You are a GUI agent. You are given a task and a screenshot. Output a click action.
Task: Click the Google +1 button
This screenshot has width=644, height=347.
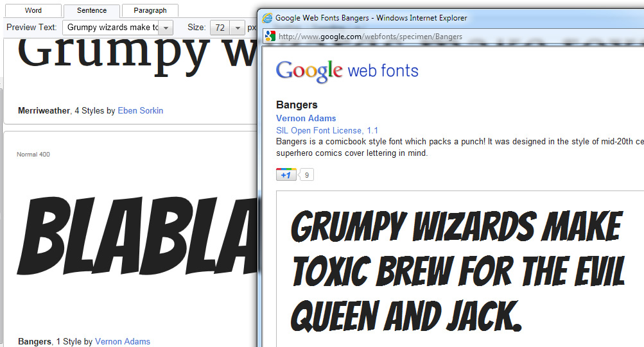(286, 174)
